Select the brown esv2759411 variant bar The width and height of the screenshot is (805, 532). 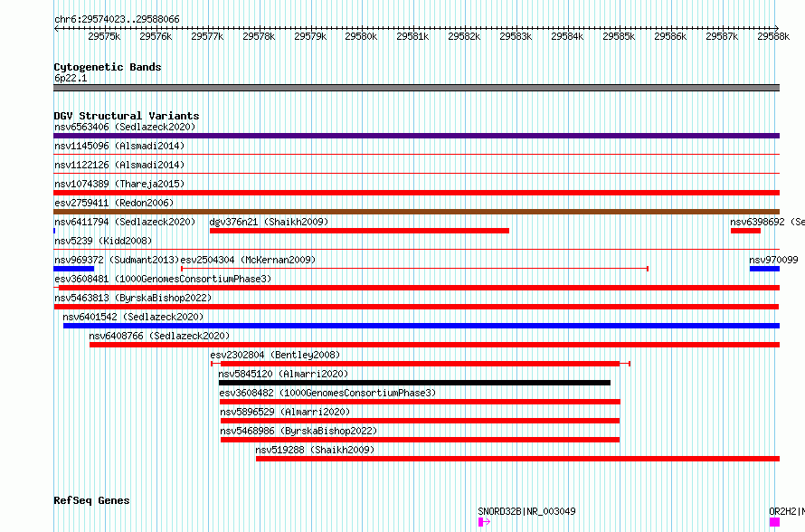coord(416,212)
